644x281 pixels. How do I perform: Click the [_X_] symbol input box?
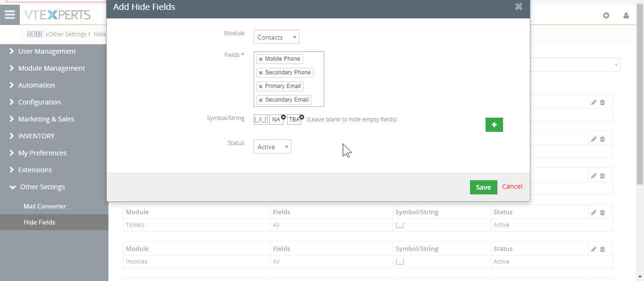pyautogui.click(x=261, y=120)
